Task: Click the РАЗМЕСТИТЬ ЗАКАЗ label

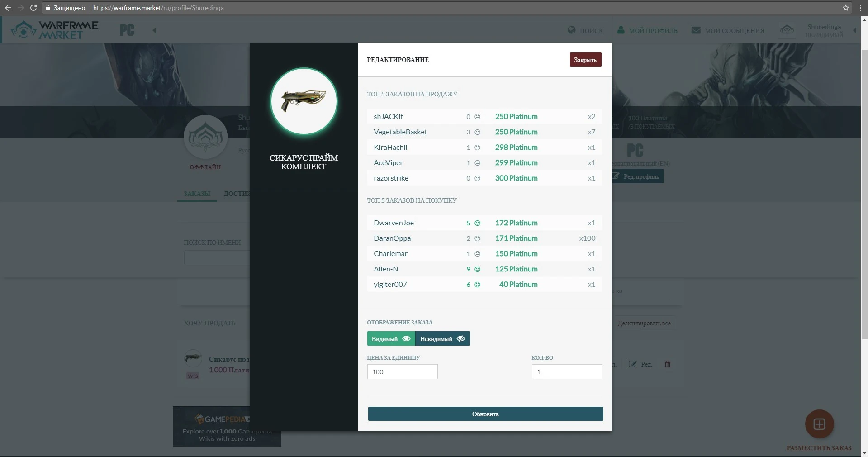Action: tap(819, 448)
